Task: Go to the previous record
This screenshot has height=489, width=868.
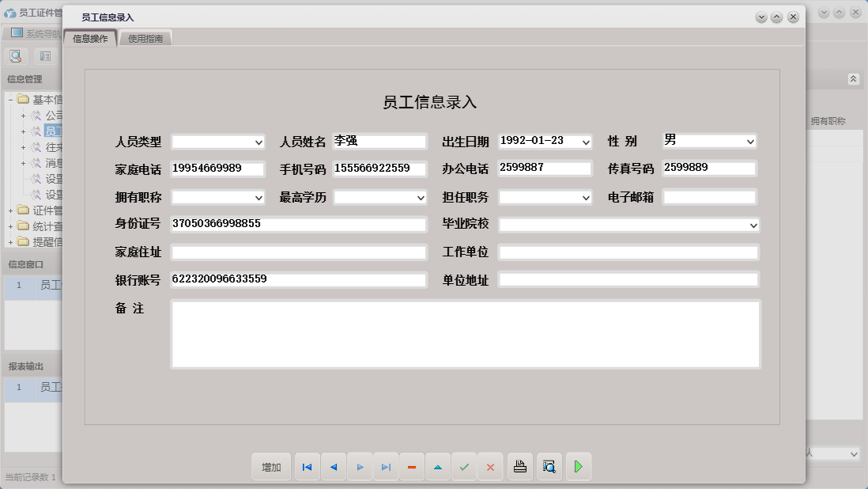Action: (x=333, y=467)
